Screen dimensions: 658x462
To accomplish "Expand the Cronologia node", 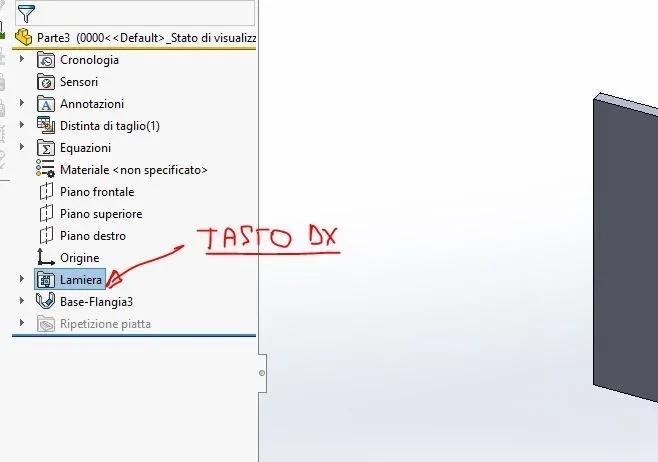I will click(22, 59).
